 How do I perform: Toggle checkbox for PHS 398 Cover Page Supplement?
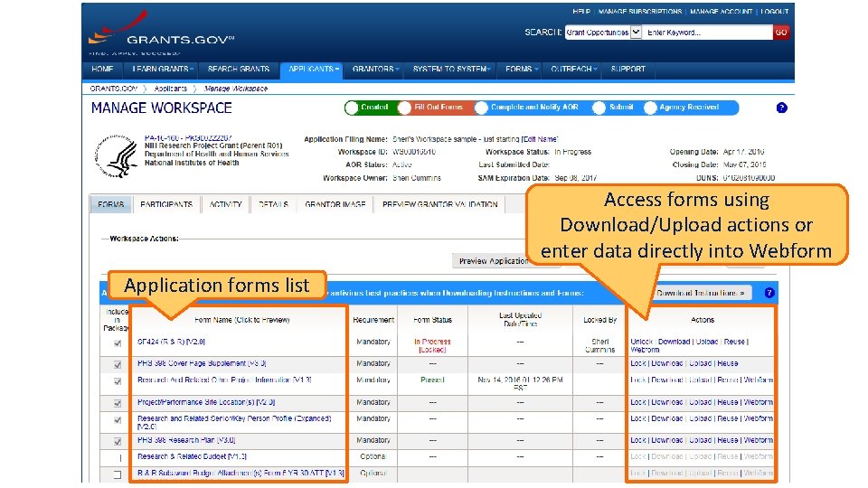coord(118,364)
